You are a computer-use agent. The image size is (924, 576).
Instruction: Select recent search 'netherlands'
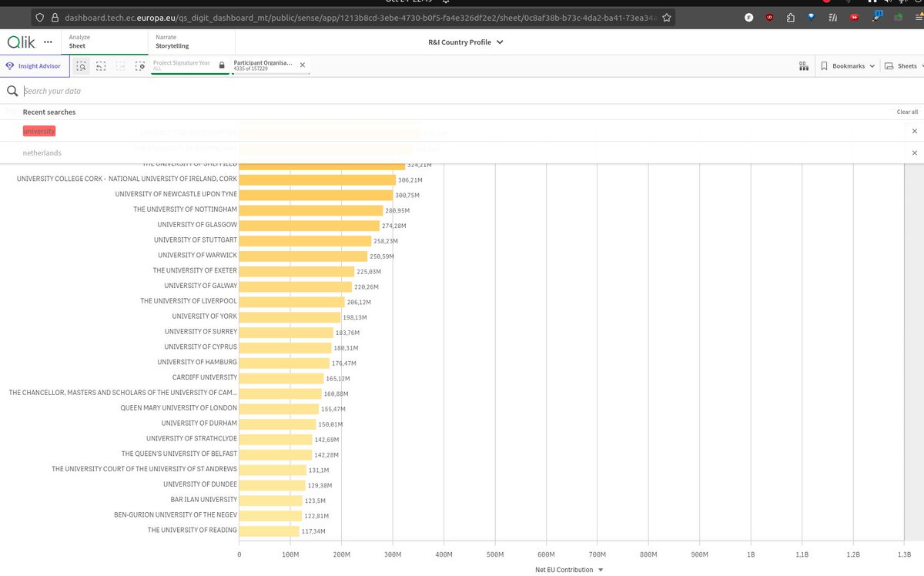pos(42,153)
